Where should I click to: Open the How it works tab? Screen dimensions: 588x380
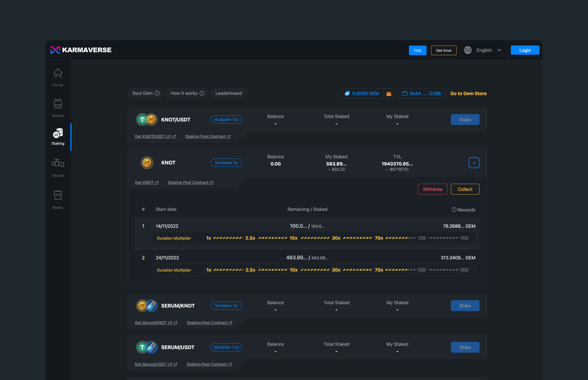click(x=187, y=93)
